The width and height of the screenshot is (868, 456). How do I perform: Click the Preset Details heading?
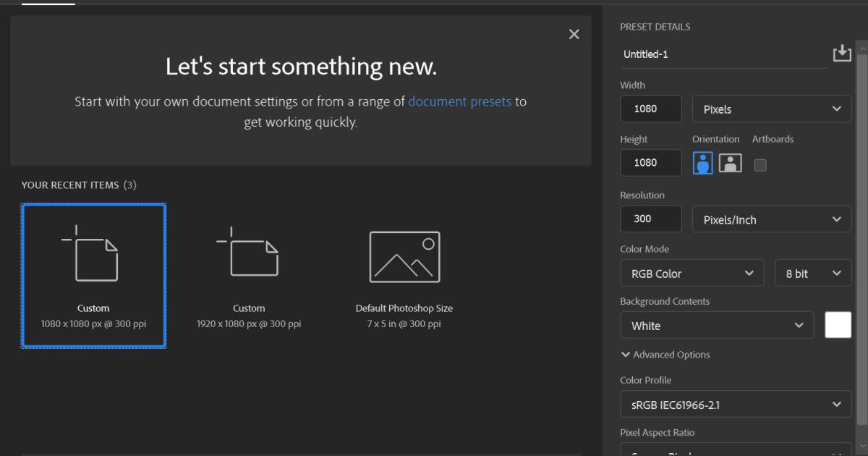coord(655,27)
